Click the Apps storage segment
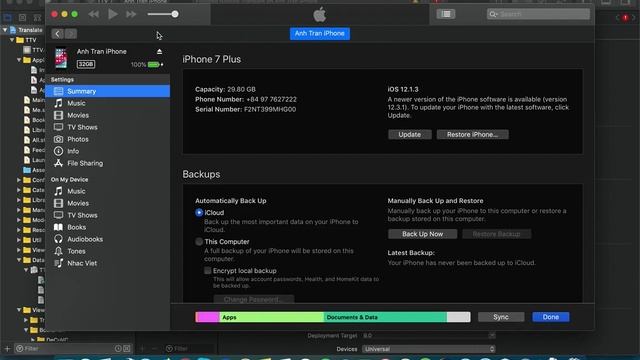 coord(272,317)
